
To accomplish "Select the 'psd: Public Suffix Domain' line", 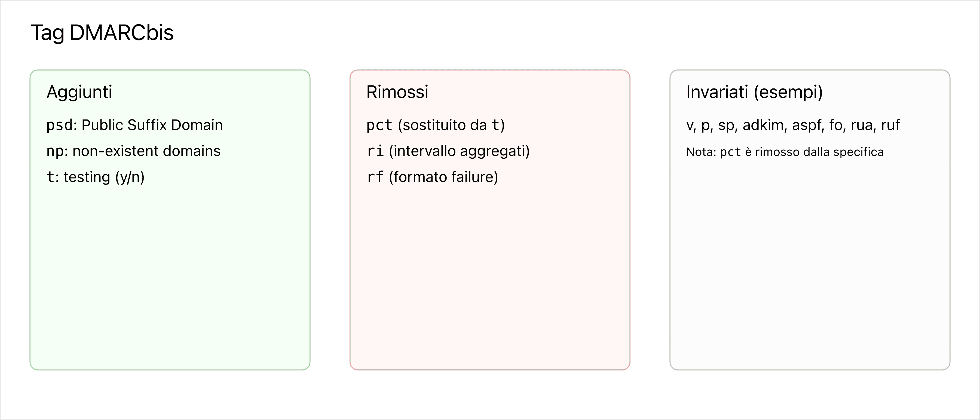I will click(134, 125).
